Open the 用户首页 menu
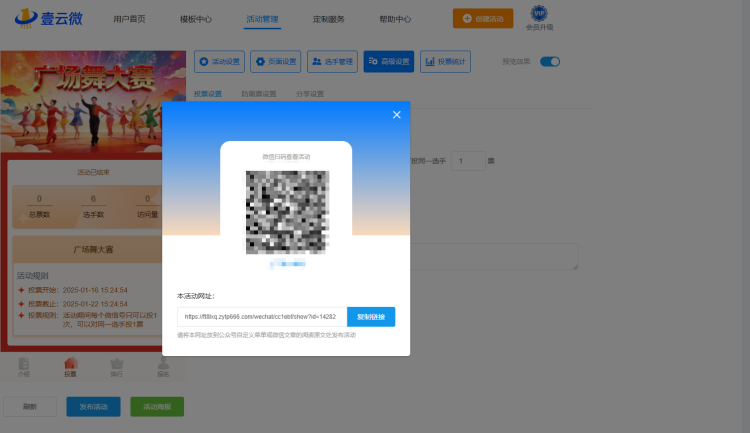The image size is (750, 433). (129, 19)
